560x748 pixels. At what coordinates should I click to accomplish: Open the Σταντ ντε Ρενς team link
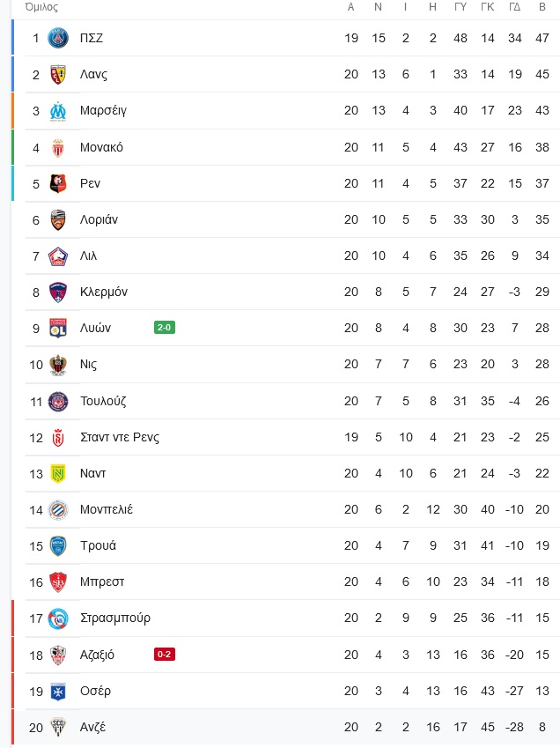[120, 438]
